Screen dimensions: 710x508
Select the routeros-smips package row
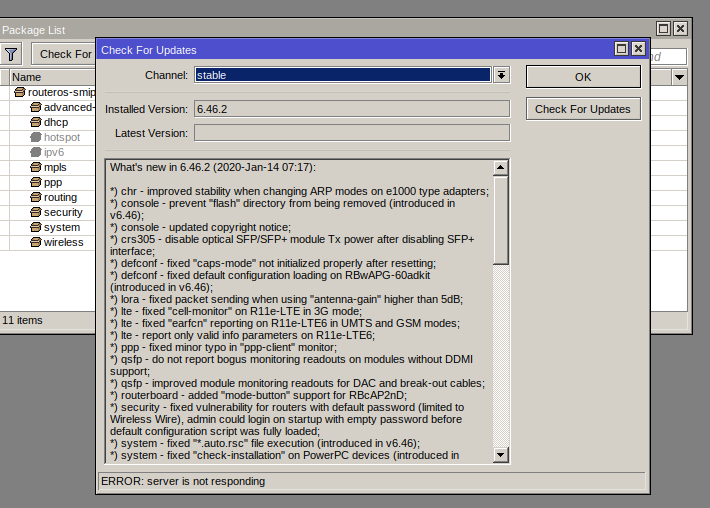49,92
